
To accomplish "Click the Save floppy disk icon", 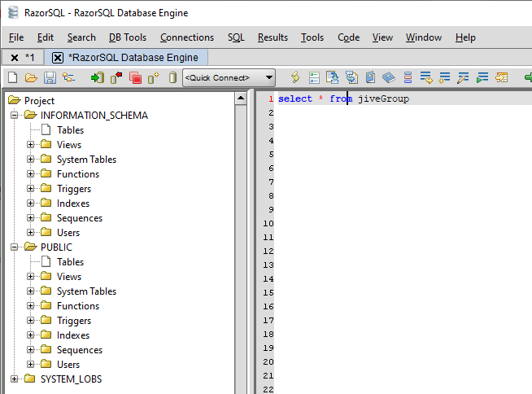I will coord(50,78).
